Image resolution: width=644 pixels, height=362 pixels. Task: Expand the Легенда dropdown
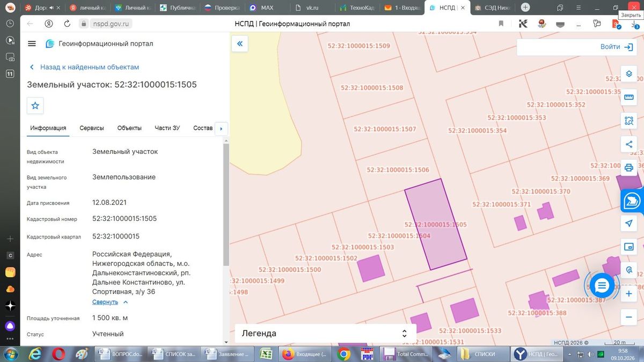pos(326,333)
